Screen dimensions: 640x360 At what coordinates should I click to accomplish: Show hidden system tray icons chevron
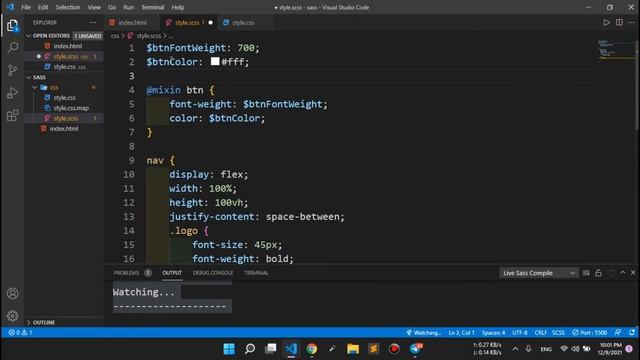point(515,349)
